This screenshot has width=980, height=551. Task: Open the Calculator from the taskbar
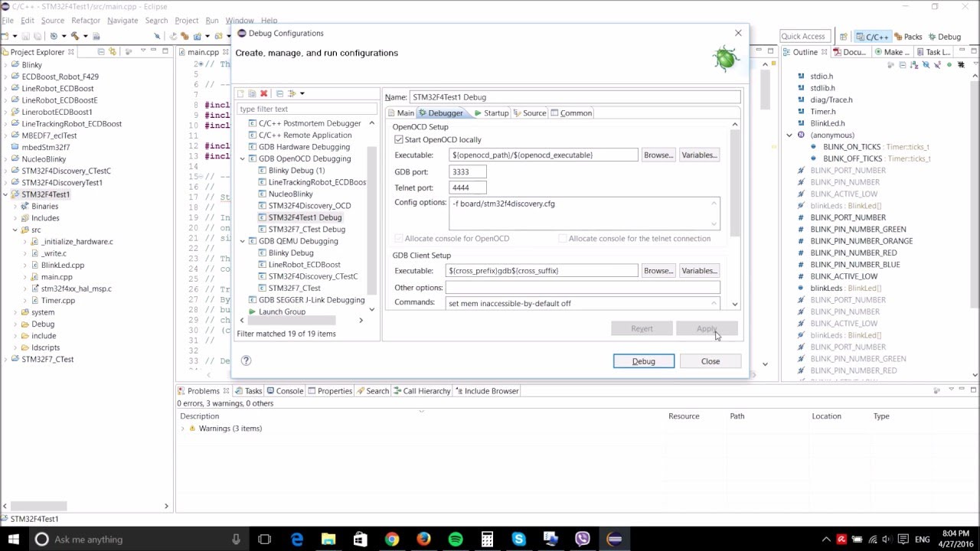tap(487, 540)
